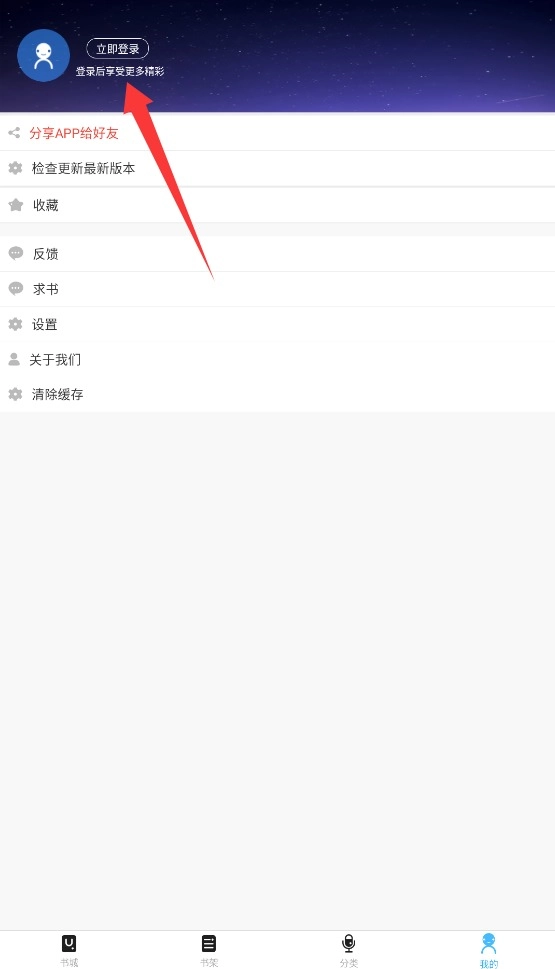Tap the 立即登录 login button
The width and height of the screenshot is (555, 969).
click(117, 49)
